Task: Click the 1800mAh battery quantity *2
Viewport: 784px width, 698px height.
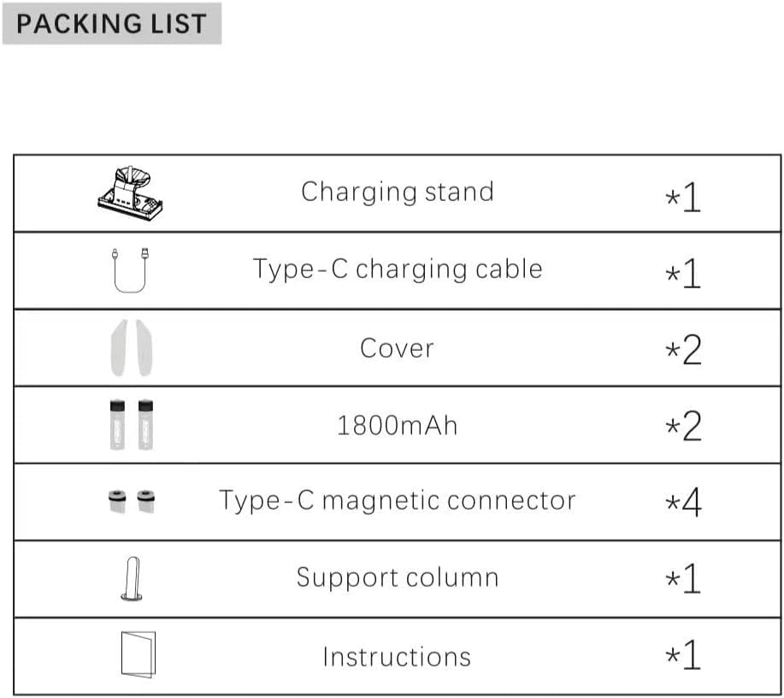Action: [x=683, y=427]
